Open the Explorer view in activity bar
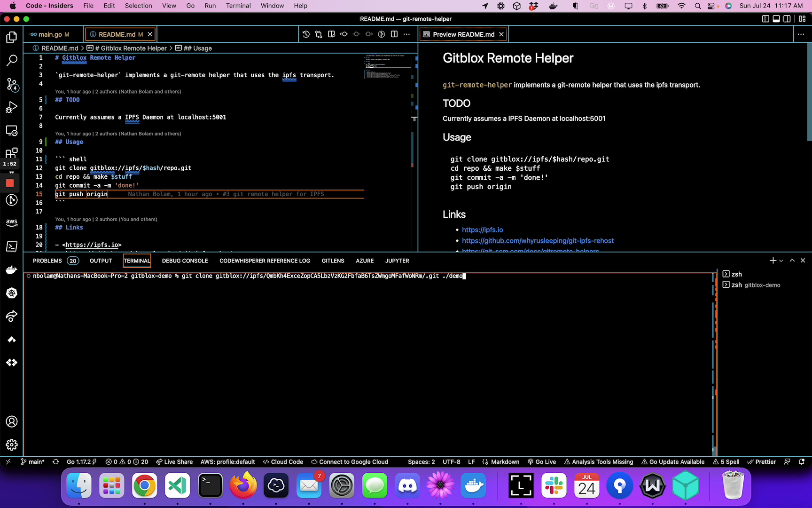Screen dimensions: 812x508 coord(12,38)
